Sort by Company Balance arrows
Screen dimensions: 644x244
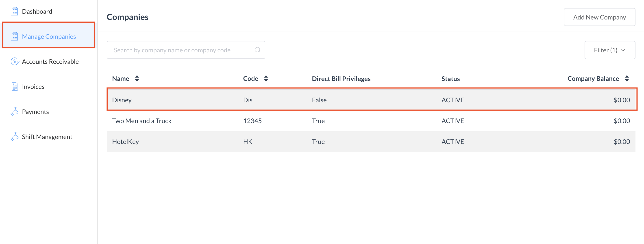click(627, 79)
